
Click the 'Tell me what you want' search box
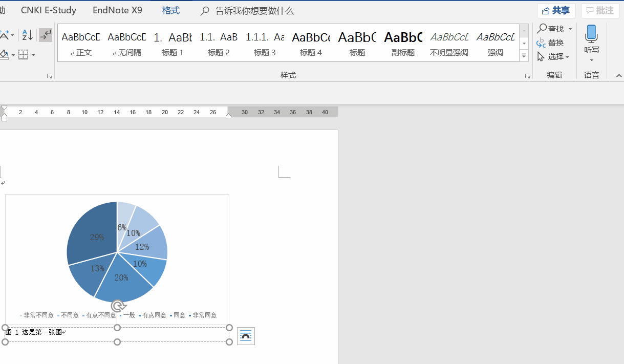tap(254, 11)
